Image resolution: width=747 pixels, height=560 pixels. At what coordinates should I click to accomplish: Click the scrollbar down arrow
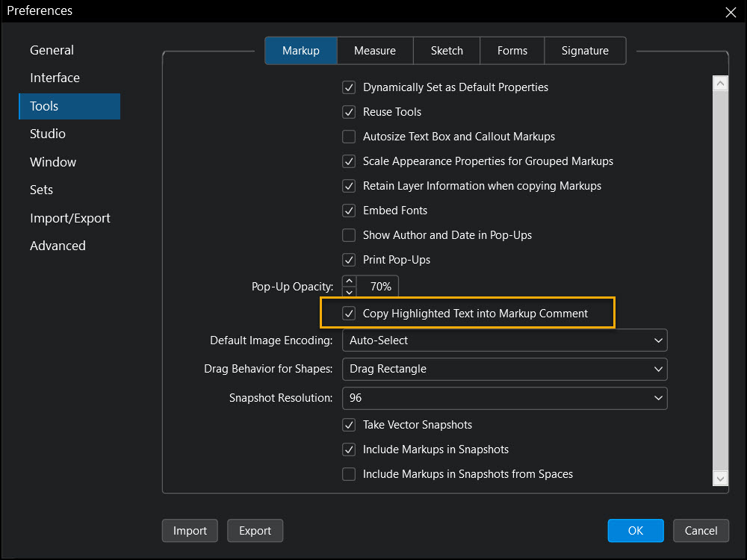(x=720, y=479)
